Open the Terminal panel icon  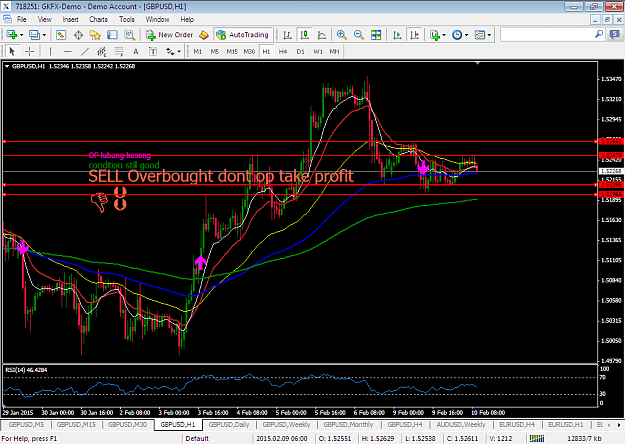click(112, 35)
